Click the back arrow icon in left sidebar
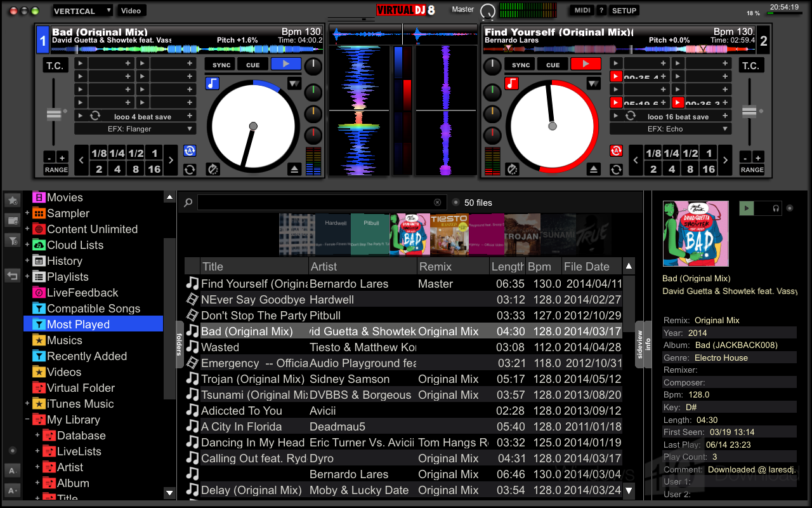The height and width of the screenshot is (508, 812). (x=12, y=276)
